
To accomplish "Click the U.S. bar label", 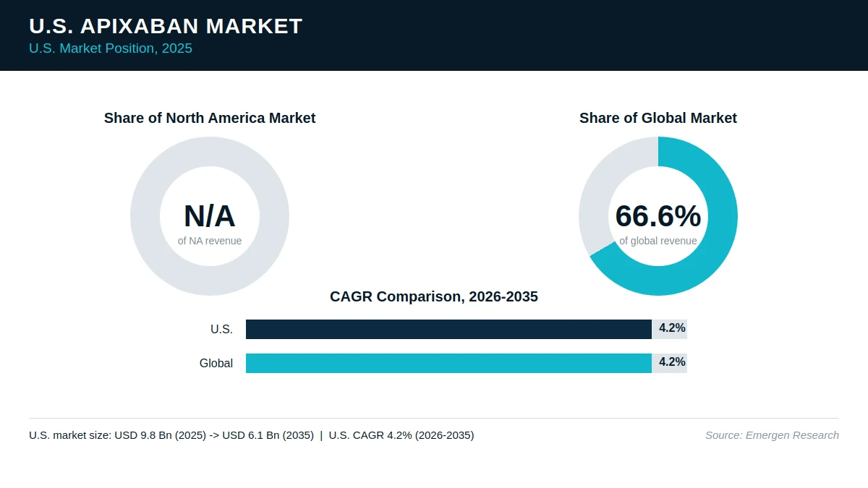I will coord(221,329).
